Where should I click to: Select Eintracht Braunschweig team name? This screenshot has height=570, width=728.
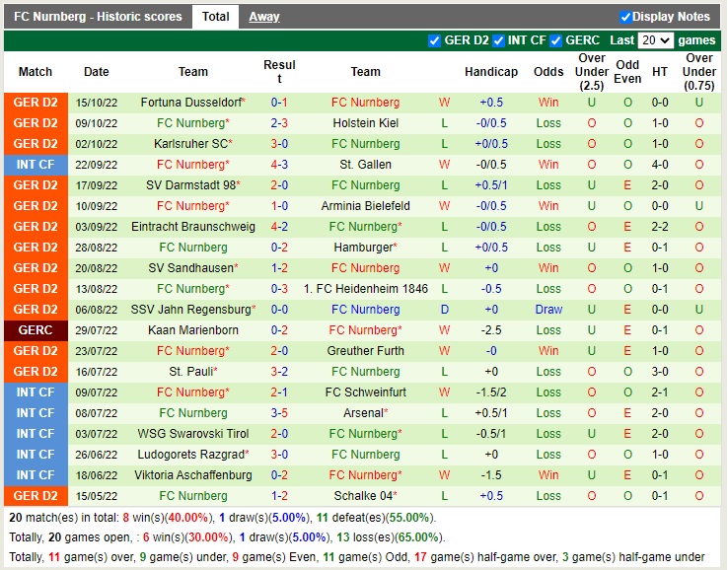pos(193,227)
